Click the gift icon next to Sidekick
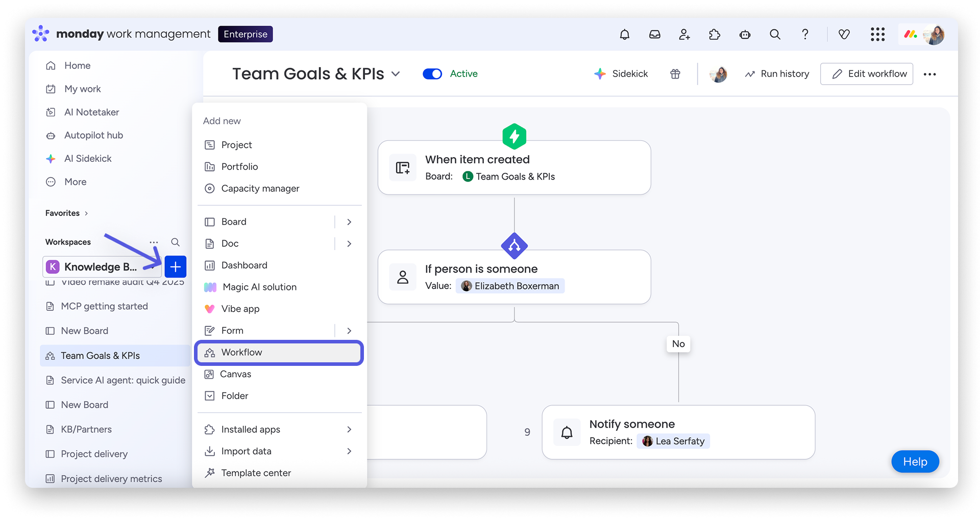This screenshot has height=521, width=980. point(675,74)
